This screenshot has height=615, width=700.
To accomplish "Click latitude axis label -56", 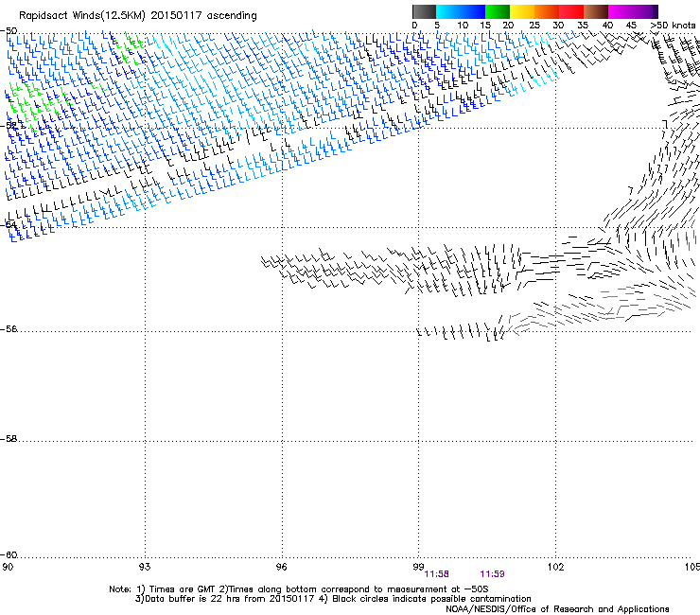I will (x=9, y=329).
